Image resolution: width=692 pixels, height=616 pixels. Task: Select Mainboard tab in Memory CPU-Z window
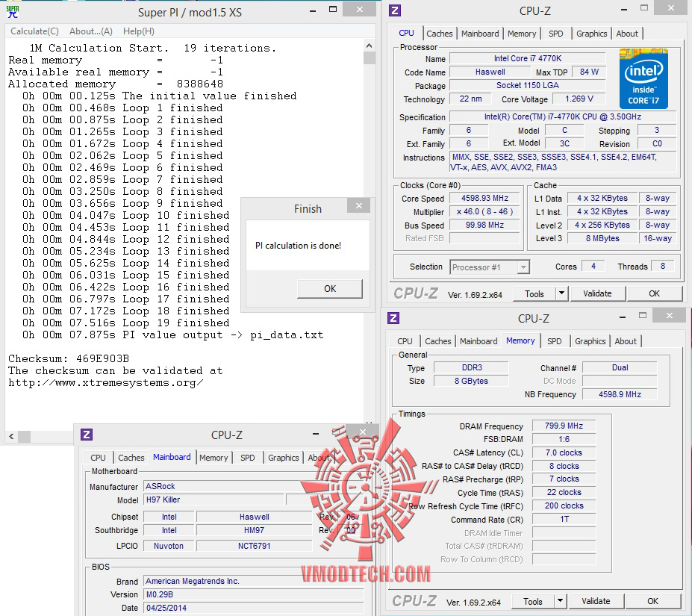(x=479, y=341)
